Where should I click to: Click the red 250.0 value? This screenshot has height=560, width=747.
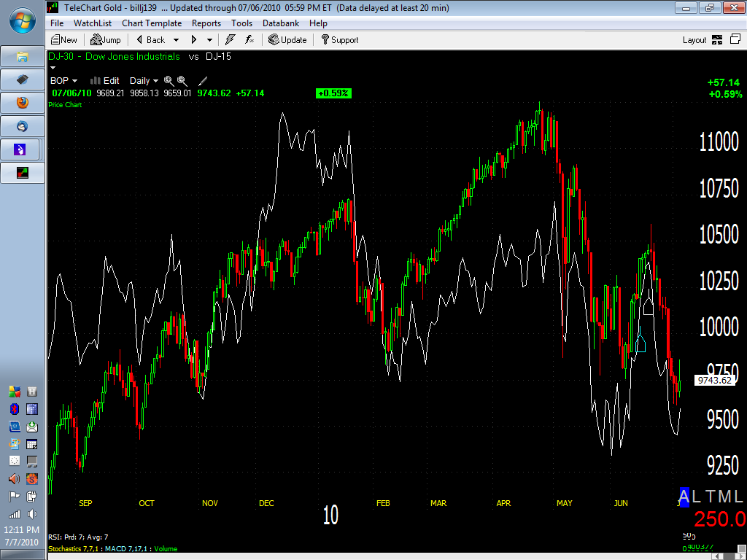(x=720, y=519)
